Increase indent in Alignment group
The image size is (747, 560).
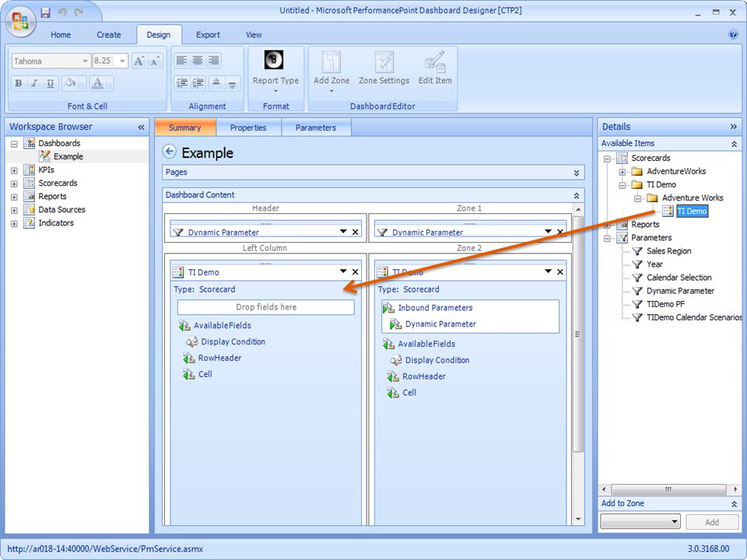click(198, 83)
